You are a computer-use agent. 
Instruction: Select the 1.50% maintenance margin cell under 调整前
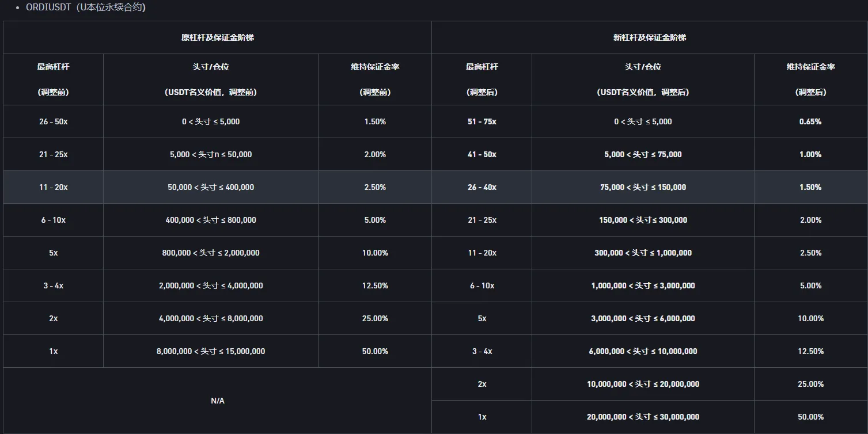375,121
